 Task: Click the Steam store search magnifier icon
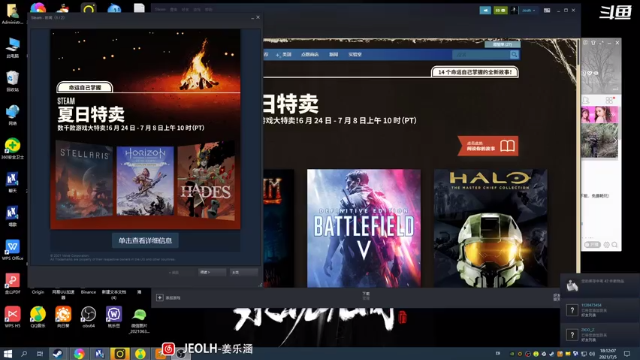514,54
